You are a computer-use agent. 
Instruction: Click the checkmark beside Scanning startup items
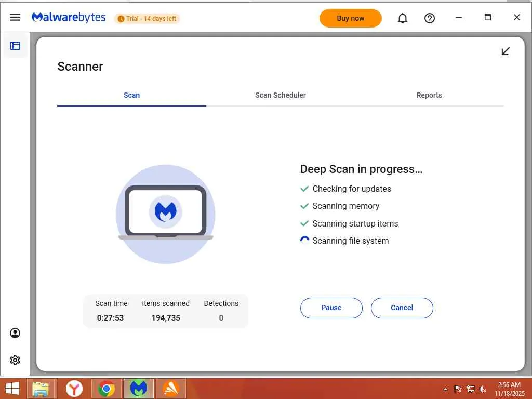pyautogui.click(x=304, y=223)
